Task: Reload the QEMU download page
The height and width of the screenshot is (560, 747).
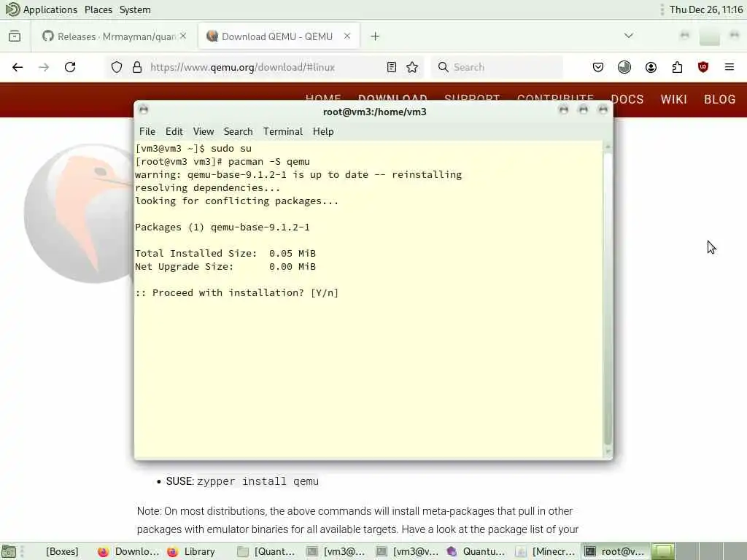Action: click(x=70, y=67)
